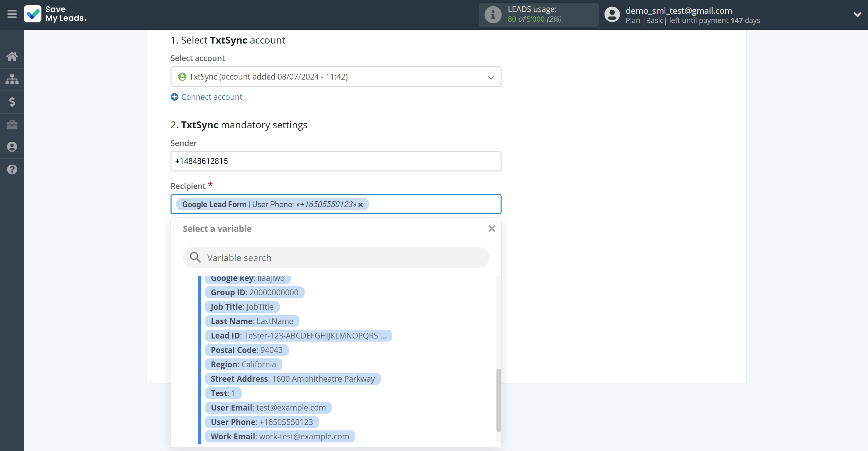Select the Lead ID variable
The height and width of the screenshot is (451, 868).
298,336
